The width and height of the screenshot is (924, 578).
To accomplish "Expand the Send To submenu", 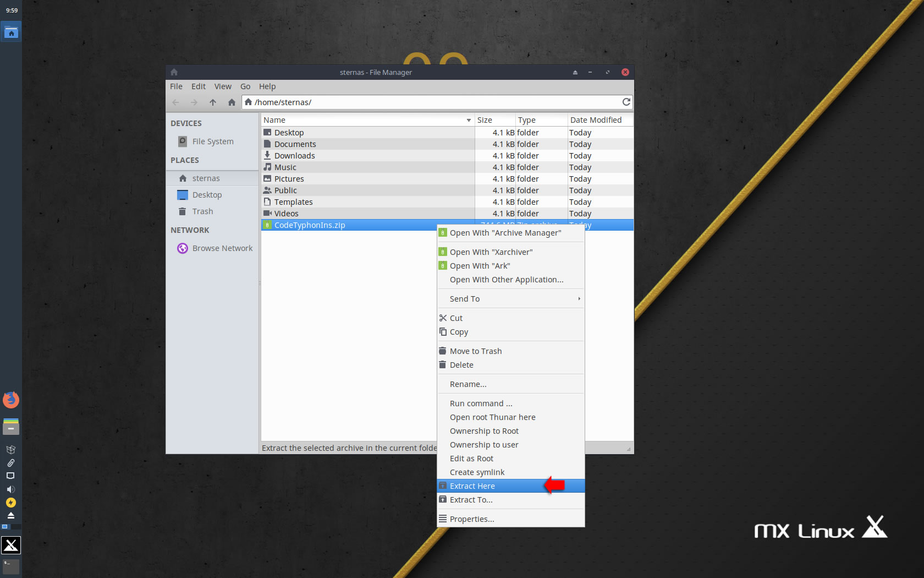I will pyautogui.click(x=510, y=299).
